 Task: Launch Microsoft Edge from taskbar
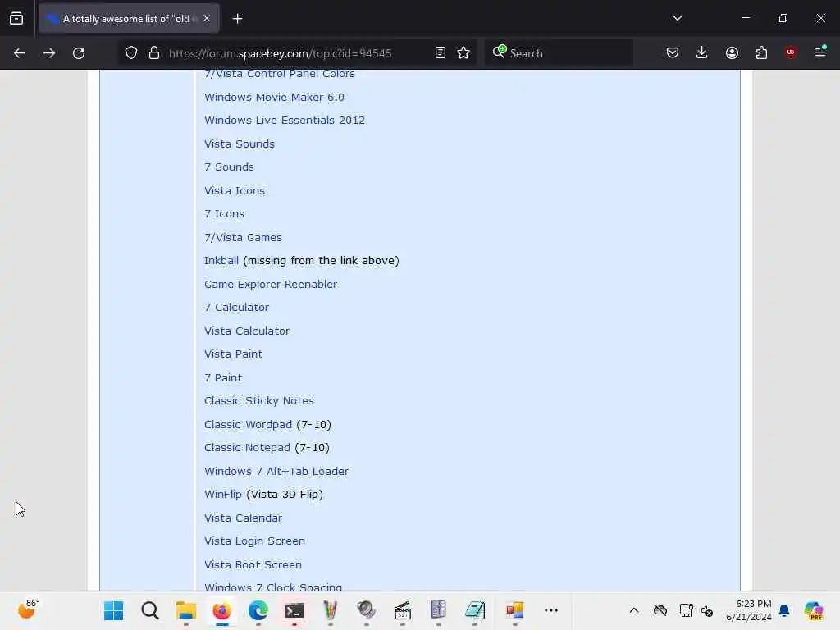[258, 610]
